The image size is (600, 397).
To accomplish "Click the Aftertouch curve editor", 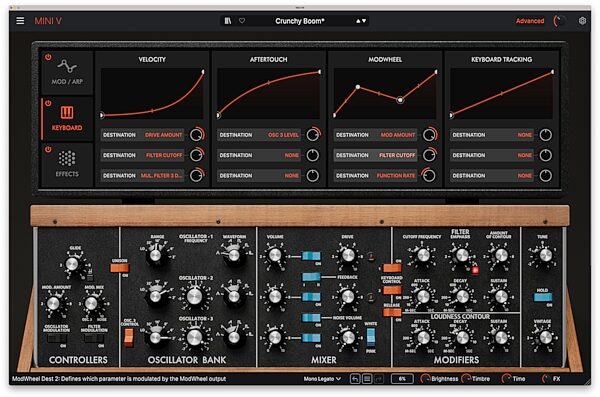I will pos(269,93).
